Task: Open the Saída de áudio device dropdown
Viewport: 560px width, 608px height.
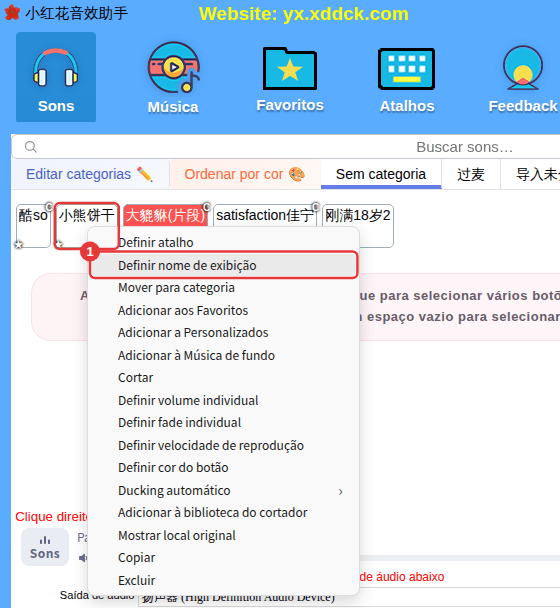Action: pyautogui.click(x=349, y=598)
